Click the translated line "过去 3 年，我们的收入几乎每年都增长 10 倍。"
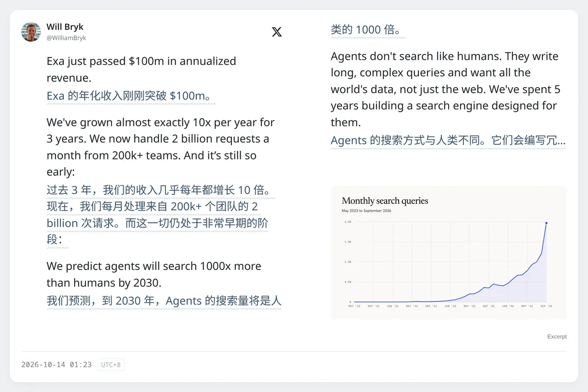 click(161, 190)
